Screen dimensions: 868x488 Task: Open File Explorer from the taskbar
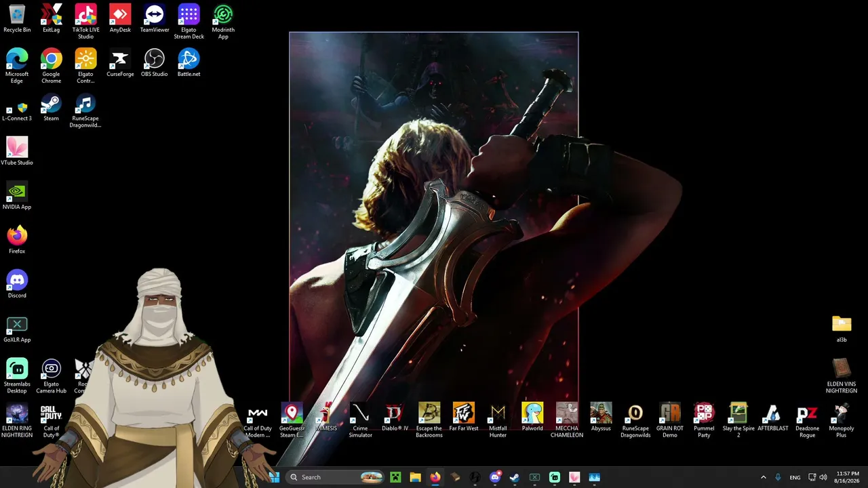415,477
